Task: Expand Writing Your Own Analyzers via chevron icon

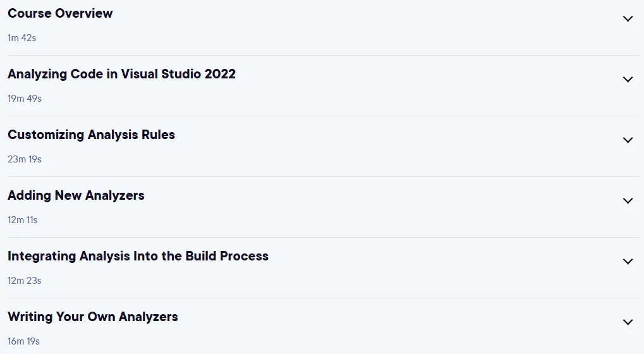Action: [x=628, y=322]
